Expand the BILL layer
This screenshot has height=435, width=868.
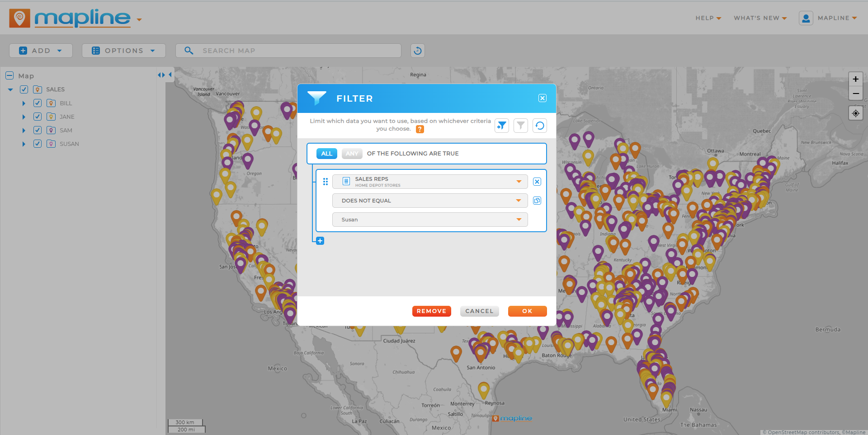[x=24, y=103]
